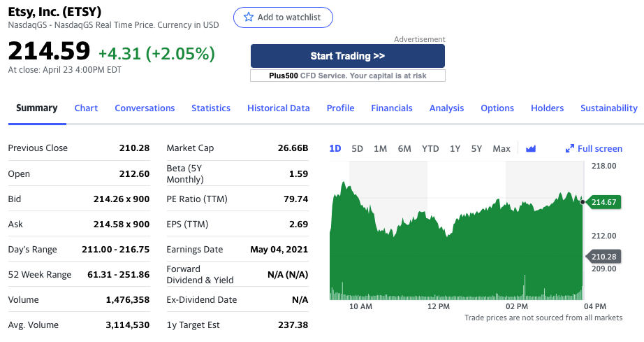The width and height of the screenshot is (644, 342).
Task: Click the Full screen expand arrows icon
Action: 570,148
